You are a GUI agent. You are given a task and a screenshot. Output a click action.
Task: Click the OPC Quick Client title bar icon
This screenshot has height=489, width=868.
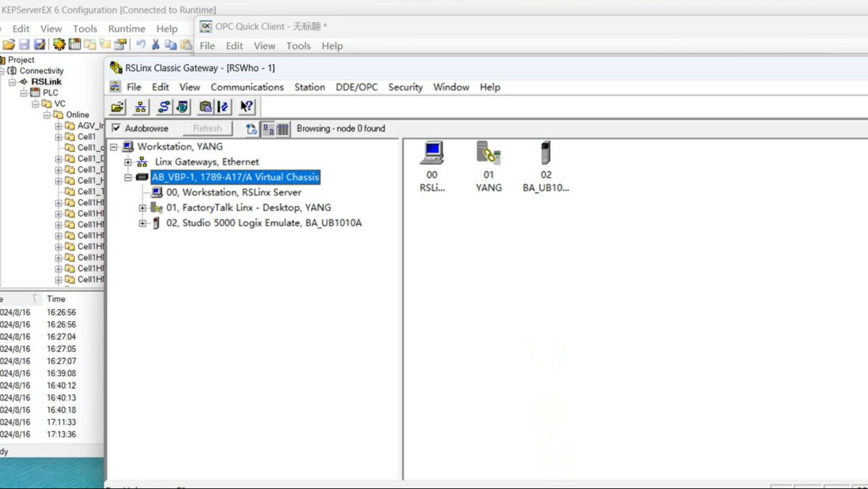pos(206,26)
